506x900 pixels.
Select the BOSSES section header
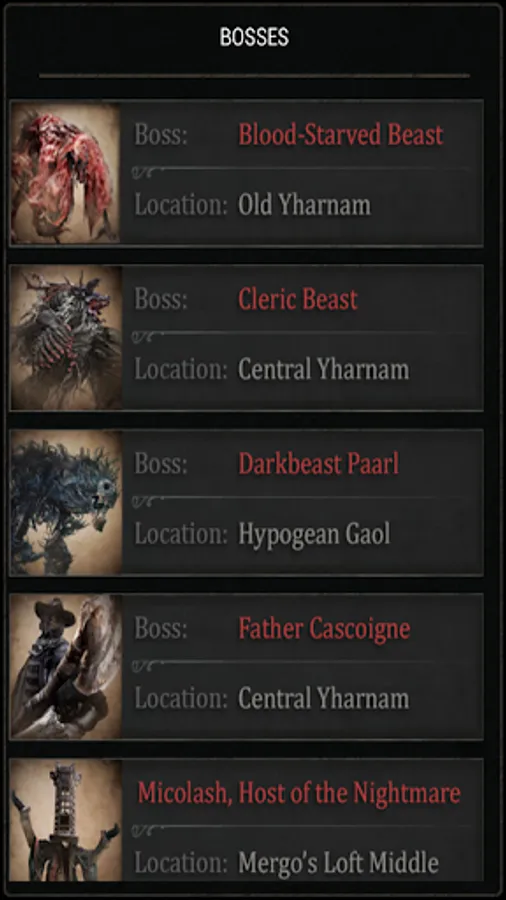pyautogui.click(x=254, y=38)
